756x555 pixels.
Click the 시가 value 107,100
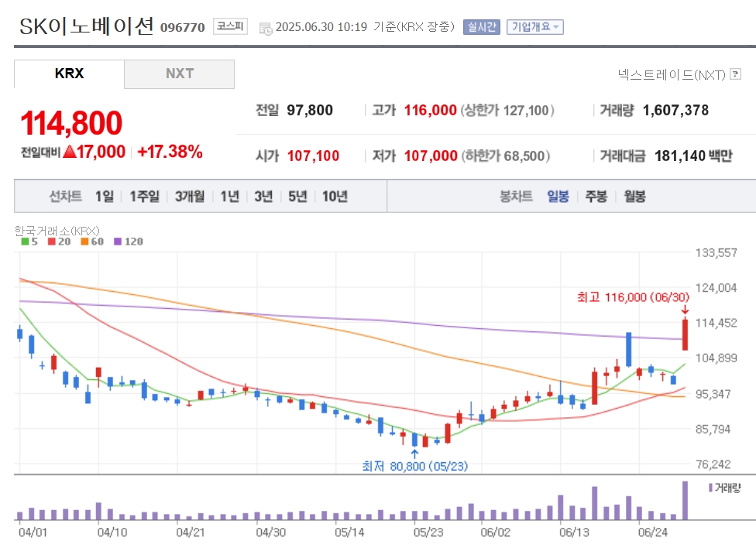[313, 156]
